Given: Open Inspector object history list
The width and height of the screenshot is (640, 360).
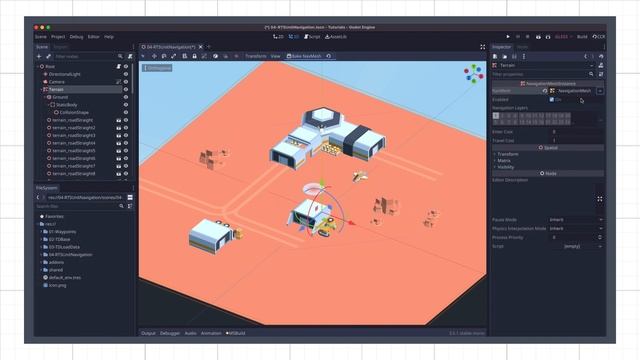Looking at the screenshot, I should pos(601,56).
